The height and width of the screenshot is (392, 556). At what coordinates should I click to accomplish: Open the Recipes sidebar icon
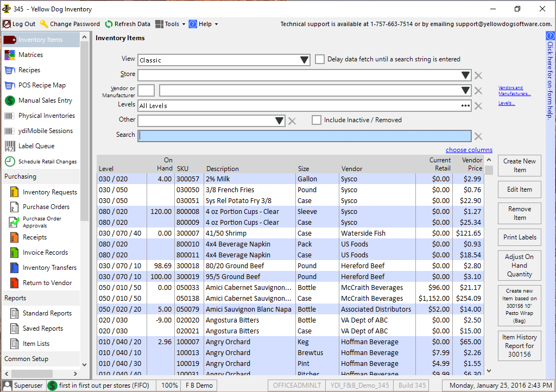(x=10, y=70)
